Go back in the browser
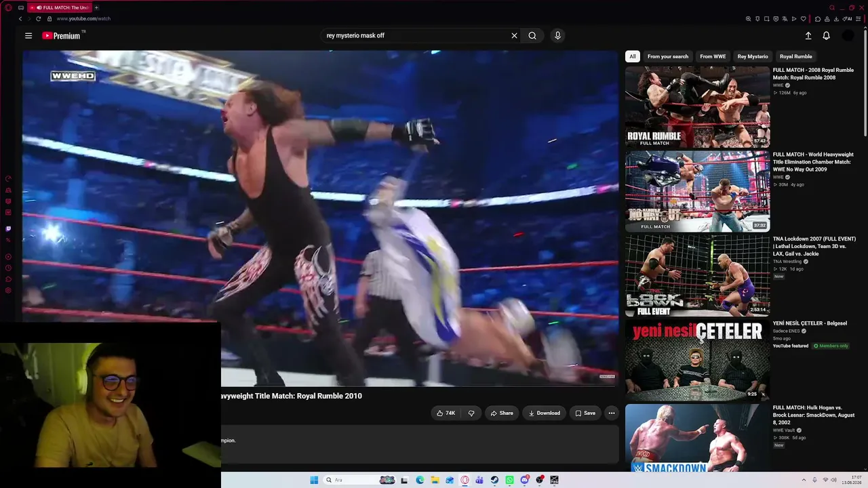This screenshot has width=868, height=488. click(x=20, y=19)
